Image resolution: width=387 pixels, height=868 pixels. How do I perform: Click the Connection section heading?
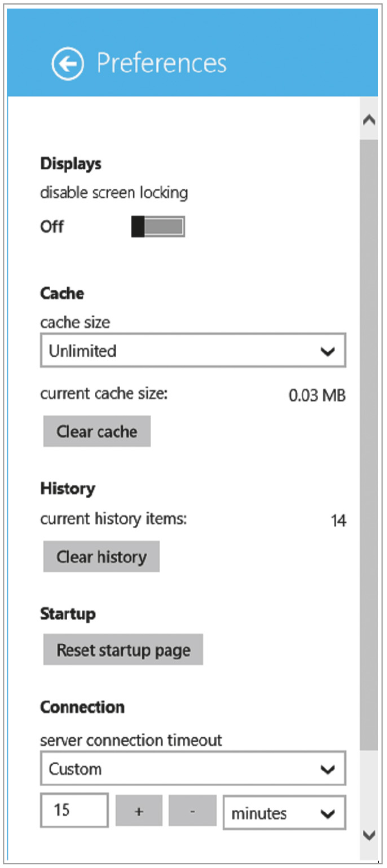tap(82, 707)
